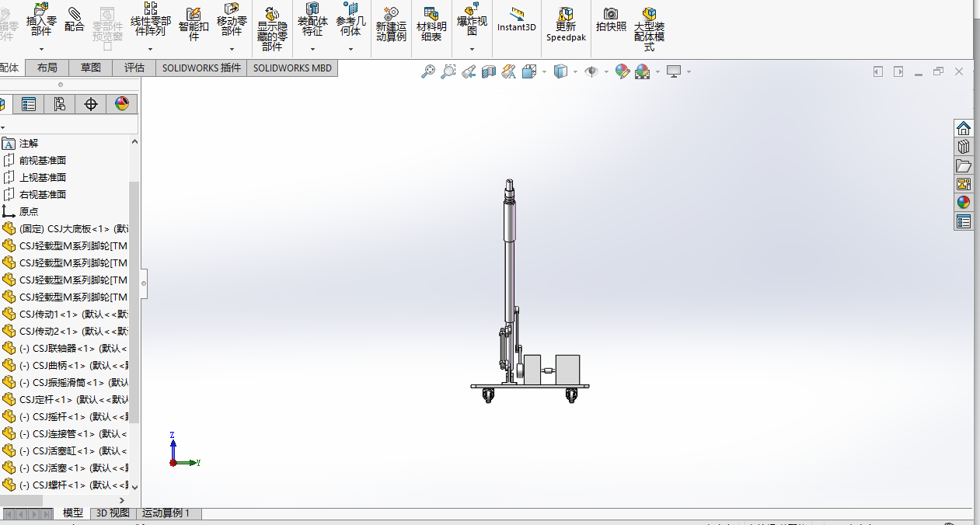Open View Settings monitor icon
980x525 pixels.
point(674,71)
